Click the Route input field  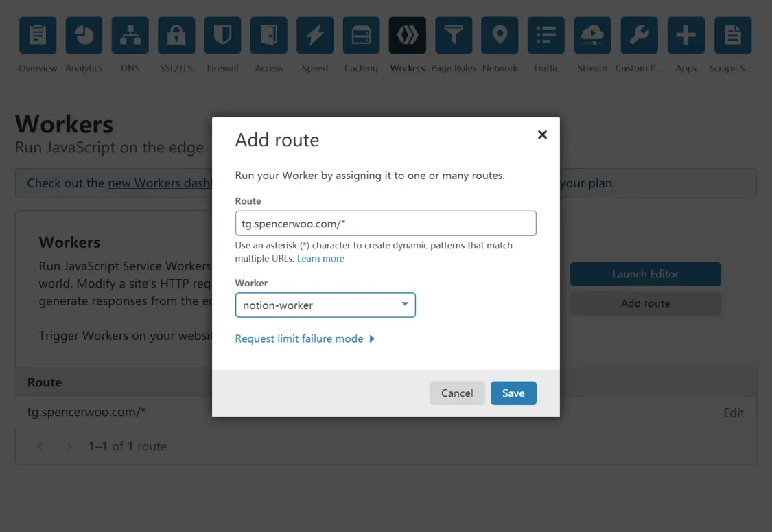(386, 223)
